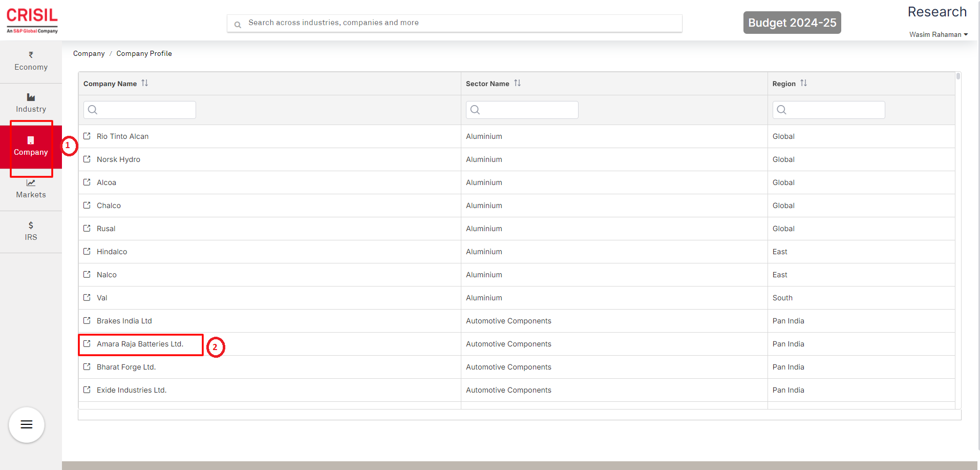Open the IRS section
980x470 pixels.
point(31,232)
